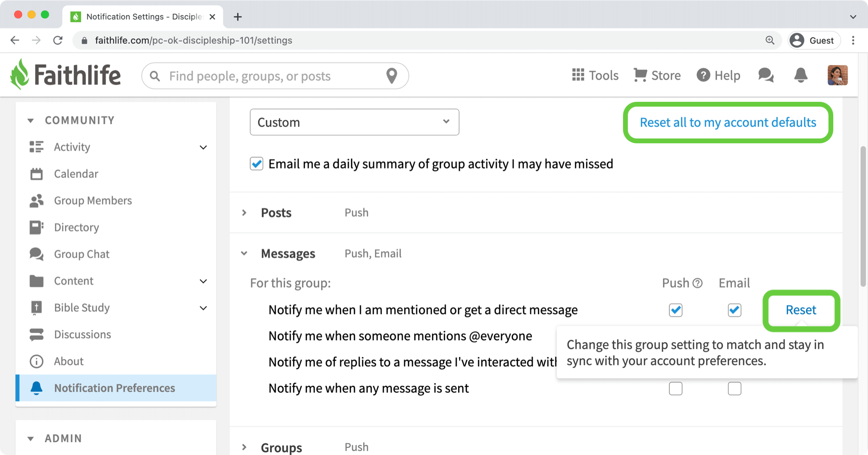Toggle Push for mentions or direct message
Viewport: 868px width, 455px height.
(676, 310)
